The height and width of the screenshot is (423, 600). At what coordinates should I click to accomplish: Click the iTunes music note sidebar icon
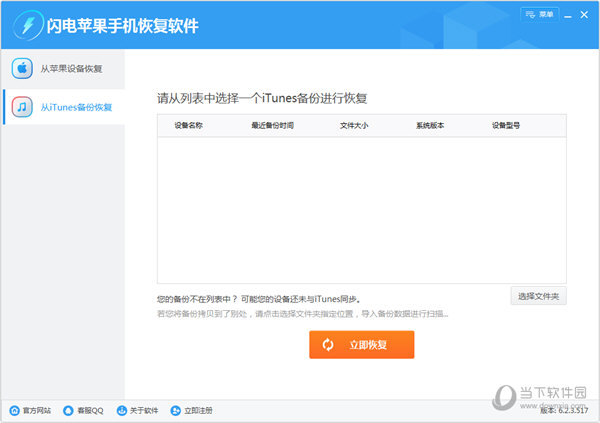click(22, 106)
